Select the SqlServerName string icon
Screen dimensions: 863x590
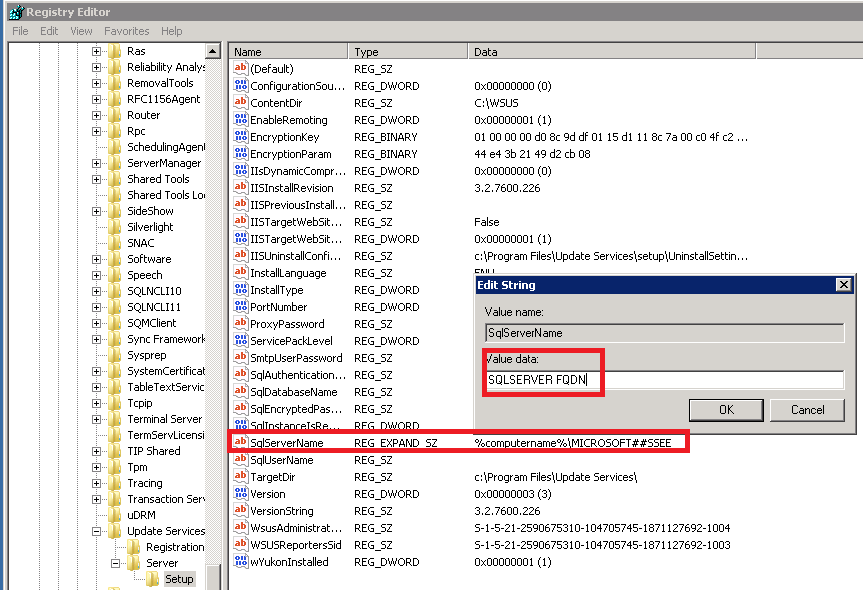[239, 441]
